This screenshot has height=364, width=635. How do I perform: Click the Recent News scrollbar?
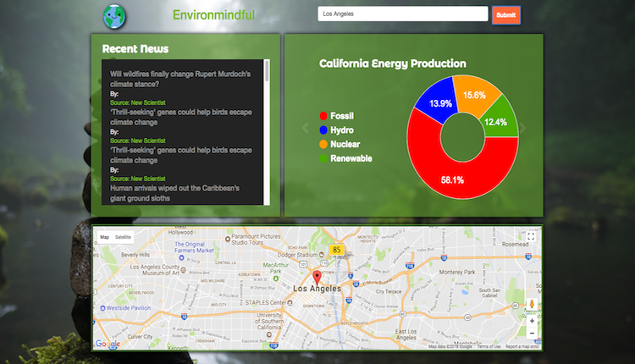pyautogui.click(x=267, y=71)
